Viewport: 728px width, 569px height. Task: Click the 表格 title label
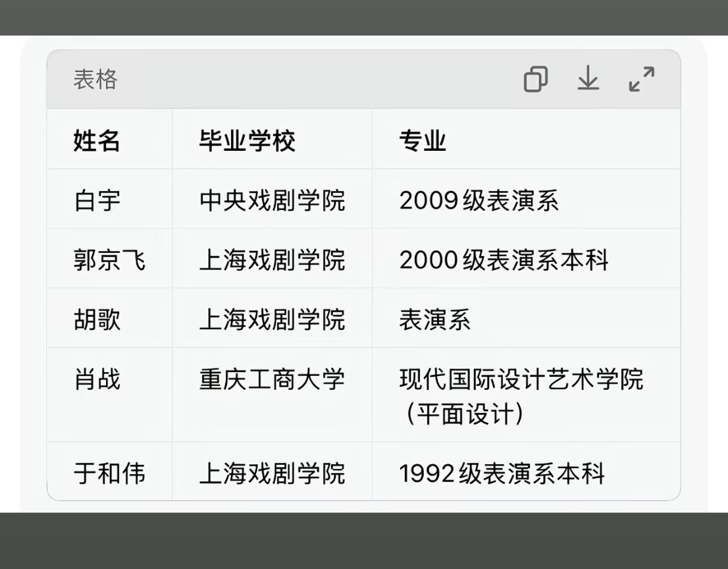tap(95, 79)
